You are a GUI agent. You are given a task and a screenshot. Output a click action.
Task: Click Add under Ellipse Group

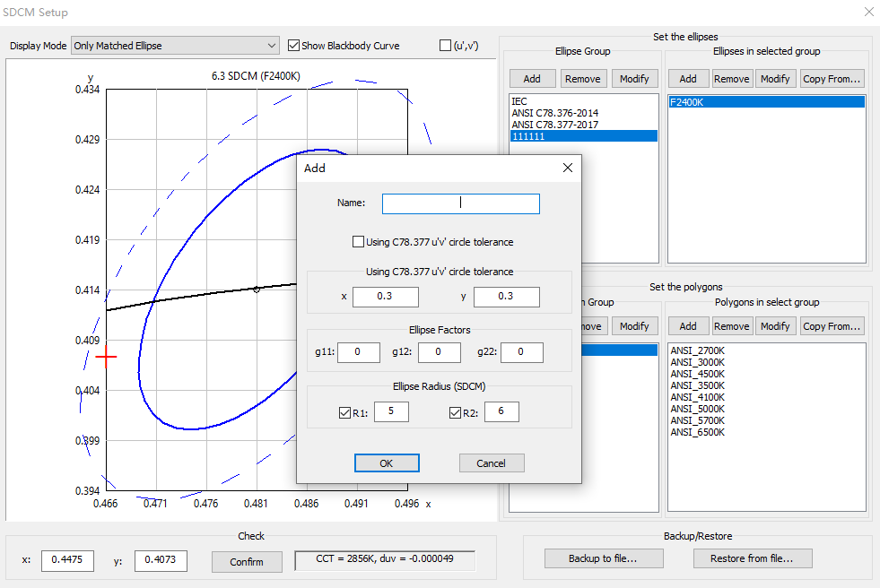[532, 79]
